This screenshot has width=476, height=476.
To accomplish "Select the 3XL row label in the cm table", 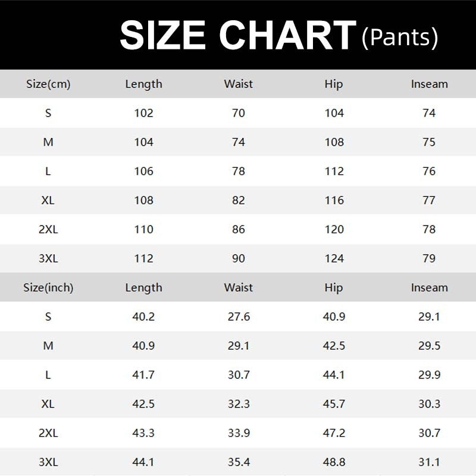I will point(48,258).
